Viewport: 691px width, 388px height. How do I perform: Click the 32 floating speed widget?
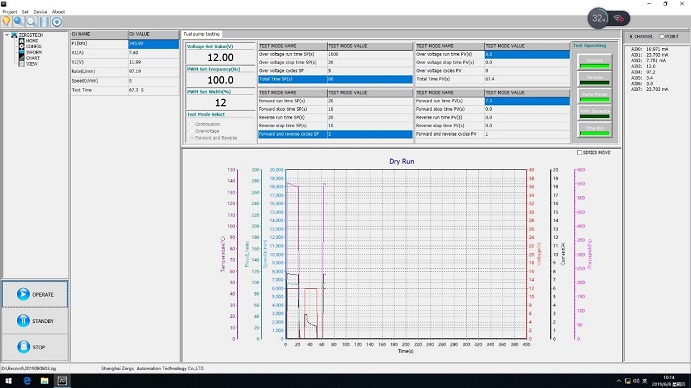tap(598, 18)
